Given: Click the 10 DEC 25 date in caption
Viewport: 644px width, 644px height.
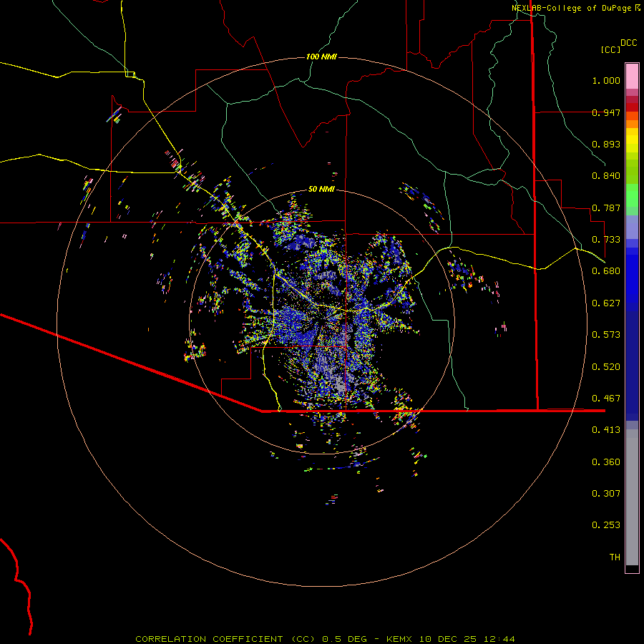Looking at the screenshot, I should pos(447,639).
